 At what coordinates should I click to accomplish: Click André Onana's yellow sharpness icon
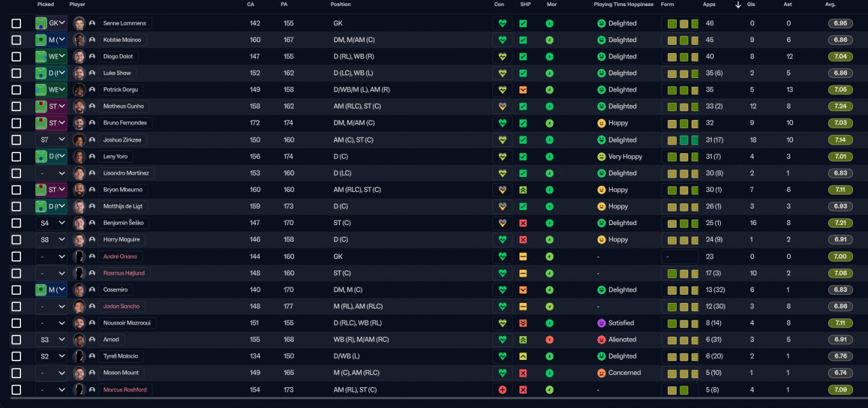(523, 256)
